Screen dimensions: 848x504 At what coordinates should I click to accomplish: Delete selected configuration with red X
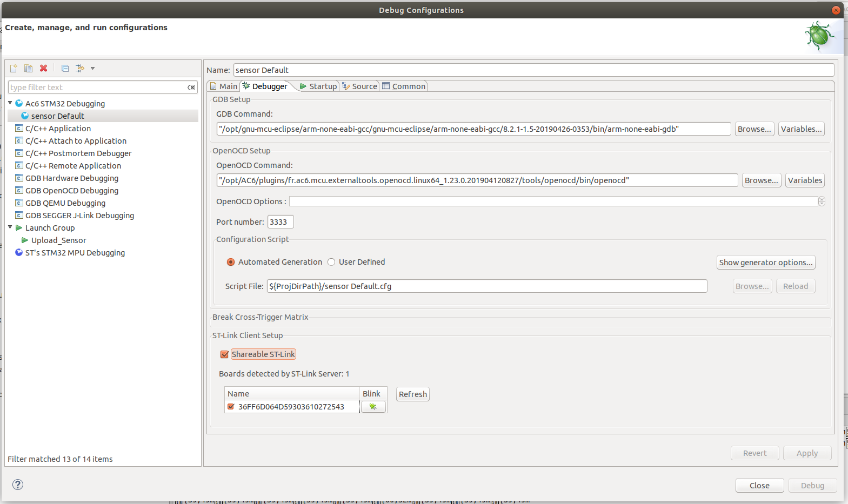click(44, 68)
